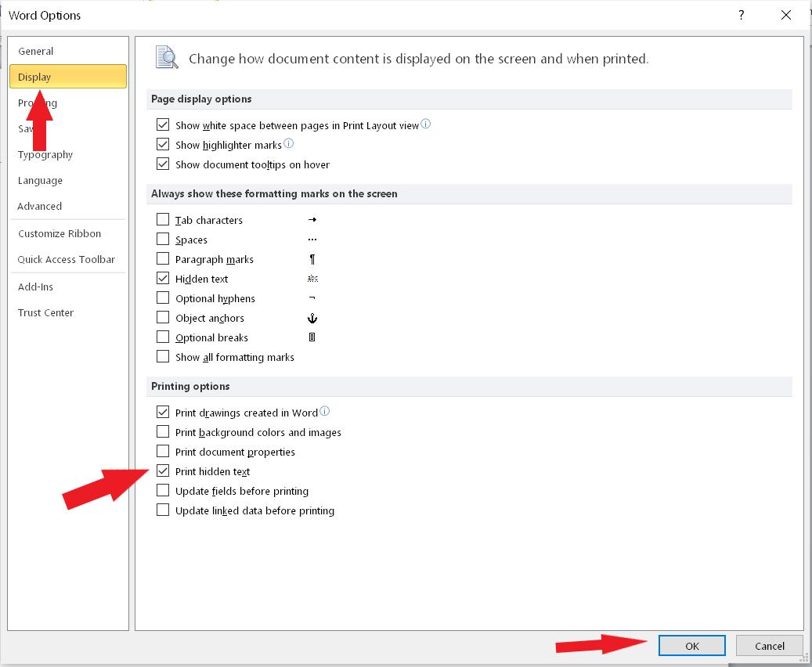Switch to Language options
The width and height of the screenshot is (812, 667).
pos(68,180)
